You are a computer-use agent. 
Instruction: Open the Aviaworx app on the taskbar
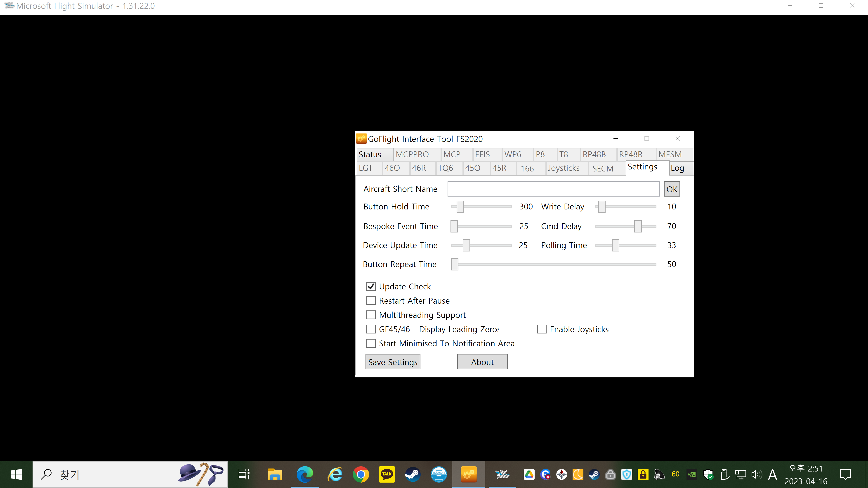tap(439, 474)
